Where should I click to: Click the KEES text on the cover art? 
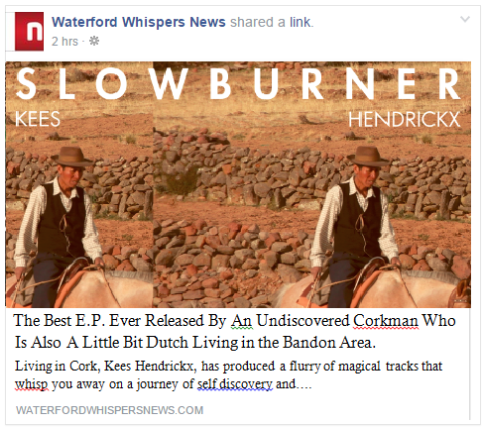click(x=38, y=119)
